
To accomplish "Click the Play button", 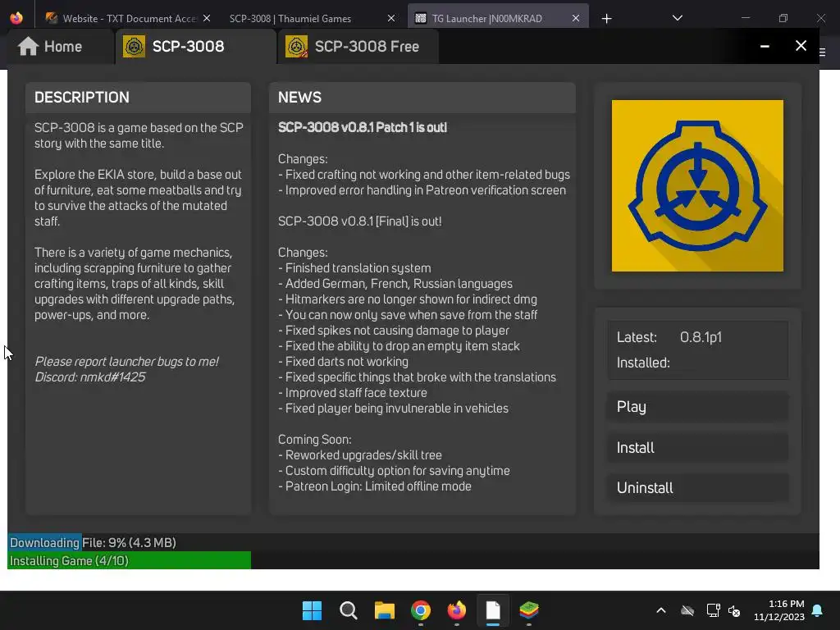I will coord(697,407).
